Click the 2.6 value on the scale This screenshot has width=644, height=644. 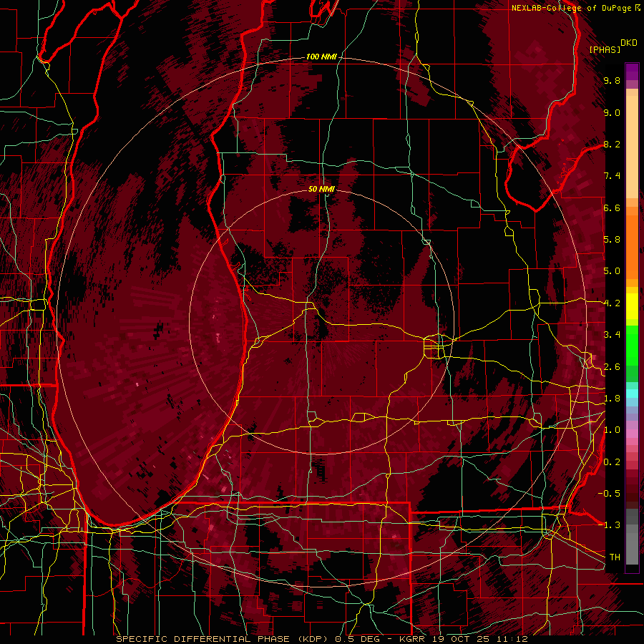pos(612,367)
